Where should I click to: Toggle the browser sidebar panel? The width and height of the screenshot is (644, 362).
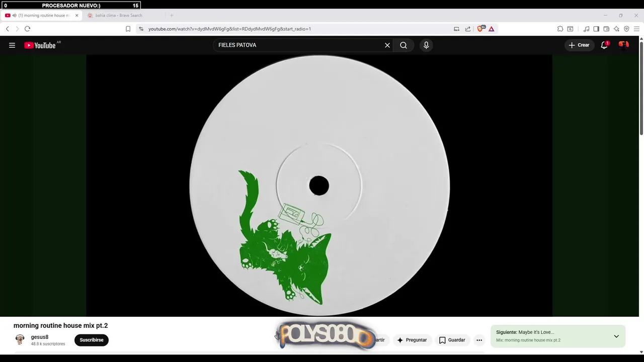pyautogui.click(x=596, y=29)
